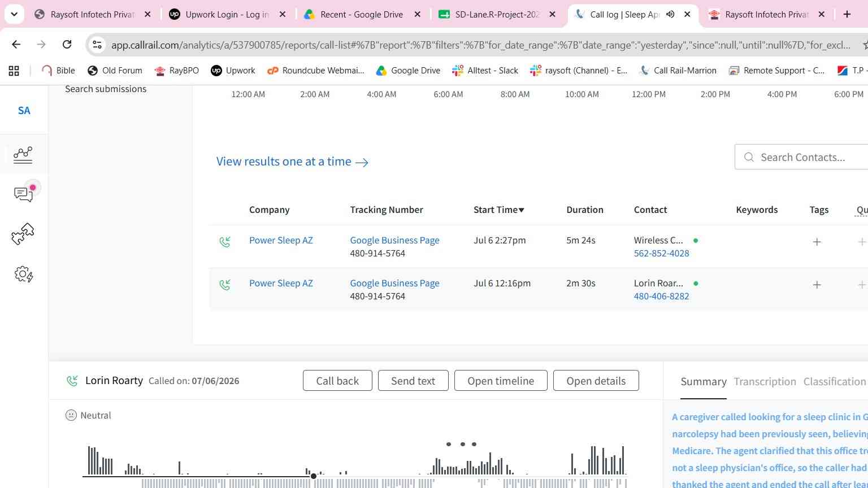This screenshot has width=868, height=488.
Task: Focus the Search Contacts field
Action: [x=801, y=157]
